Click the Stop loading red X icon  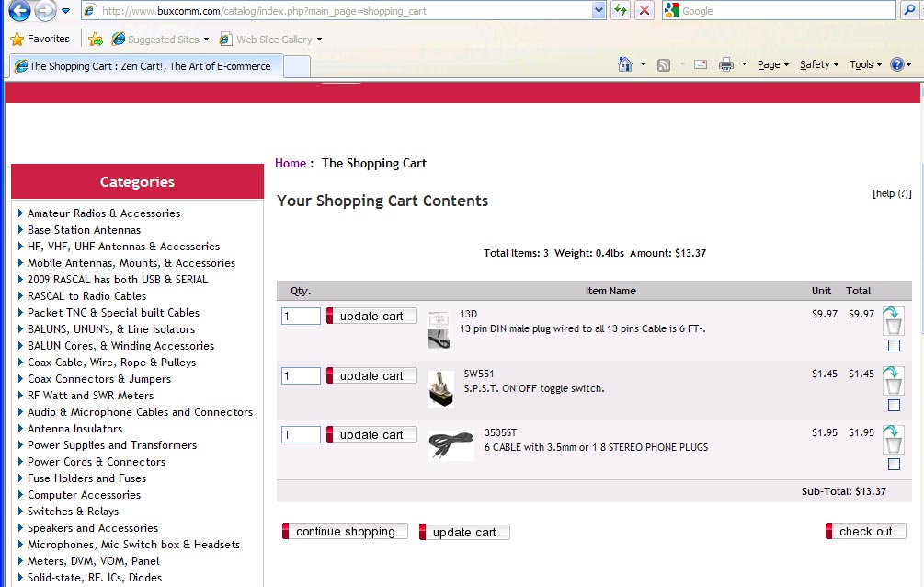click(x=645, y=11)
